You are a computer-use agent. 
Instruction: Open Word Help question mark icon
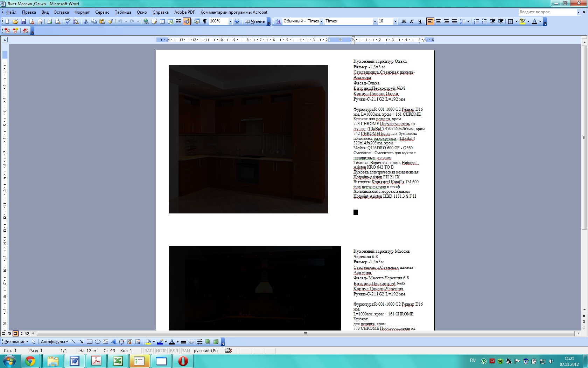click(x=237, y=21)
